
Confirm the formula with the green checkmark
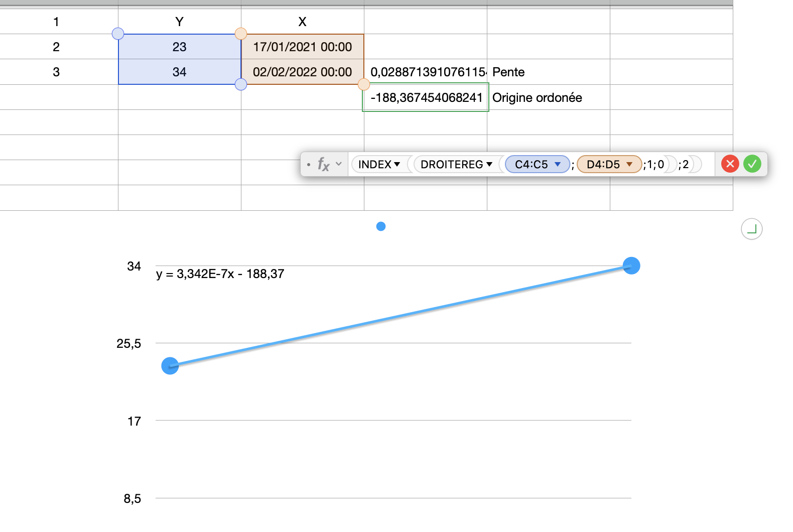(752, 164)
